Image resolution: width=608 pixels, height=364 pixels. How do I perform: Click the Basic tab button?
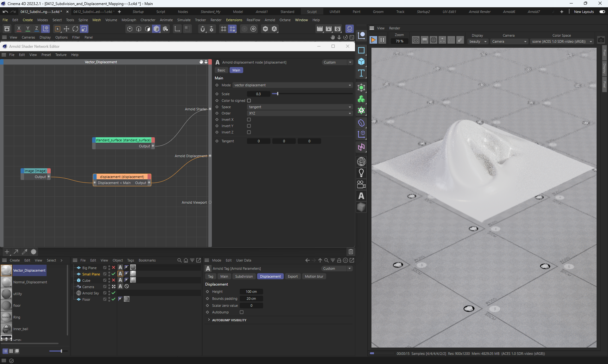point(221,70)
